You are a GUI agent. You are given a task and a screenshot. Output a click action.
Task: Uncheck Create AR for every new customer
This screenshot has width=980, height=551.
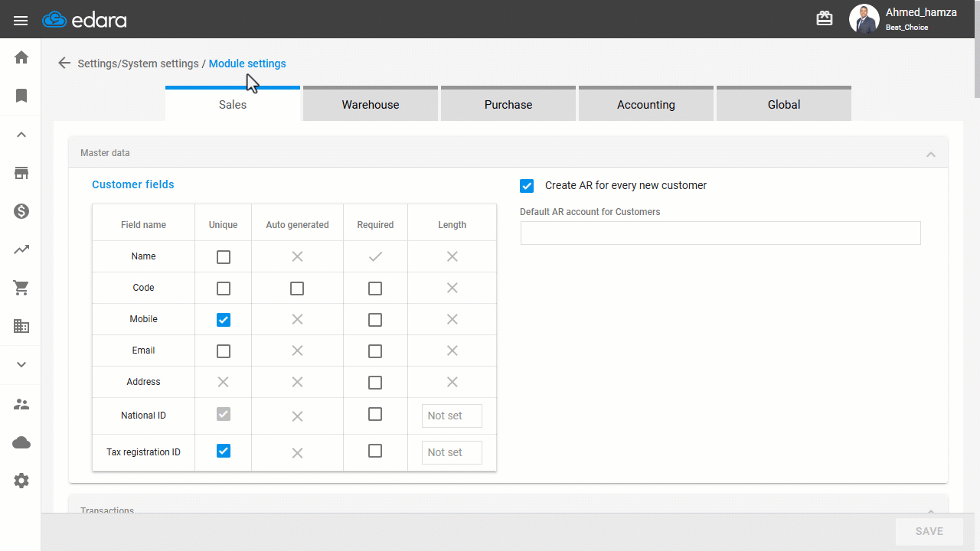pos(527,186)
